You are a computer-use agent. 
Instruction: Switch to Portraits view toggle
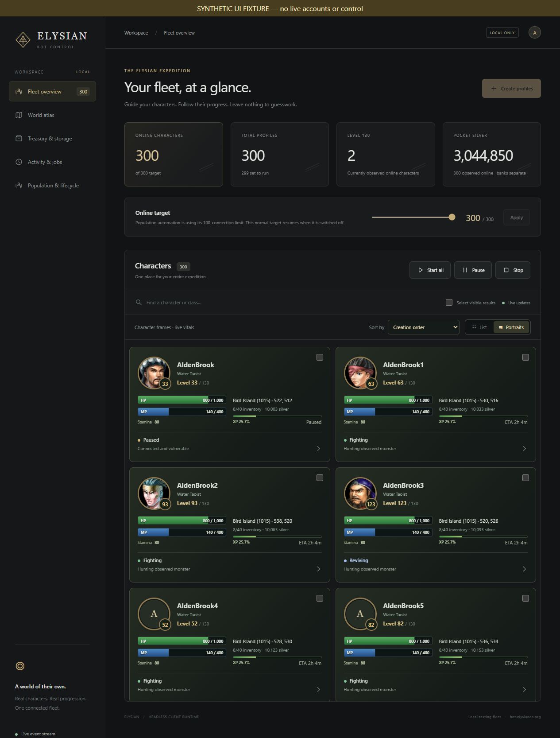coord(511,327)
